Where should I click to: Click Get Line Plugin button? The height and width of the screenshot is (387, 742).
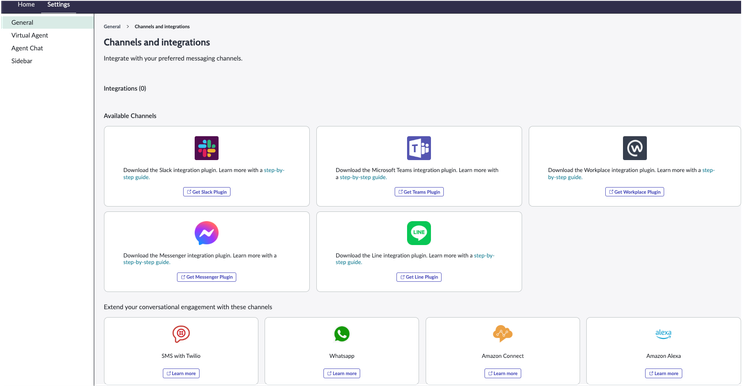419,277
